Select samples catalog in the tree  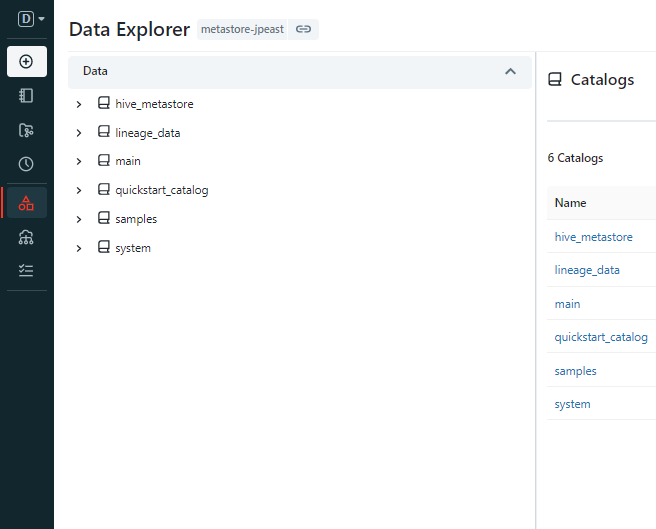tap(136, 219)
